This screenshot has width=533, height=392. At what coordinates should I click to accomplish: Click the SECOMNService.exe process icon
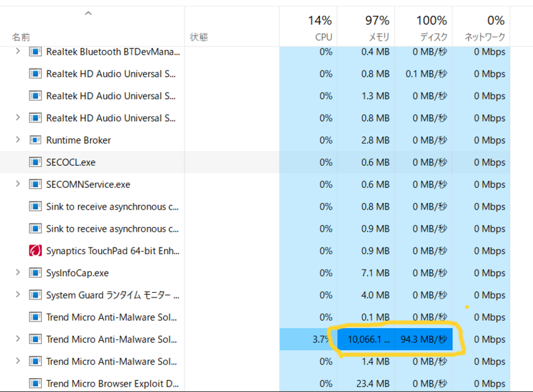(x=35, y=184)
